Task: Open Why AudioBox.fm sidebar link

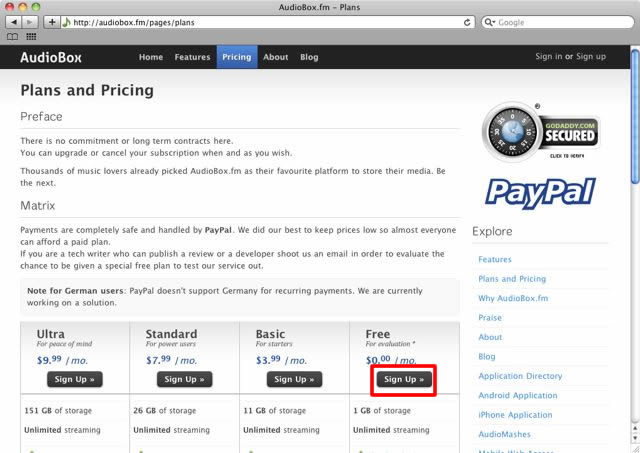Action: (513, 298)
